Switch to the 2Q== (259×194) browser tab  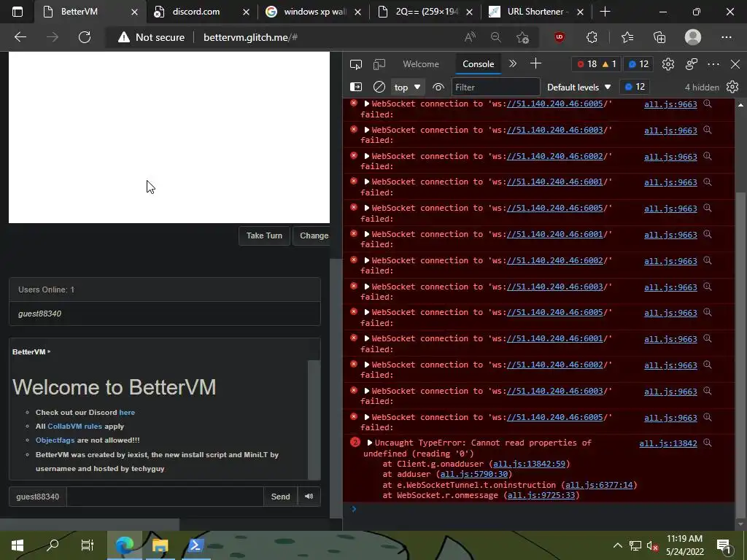click(x=426, y=12)
